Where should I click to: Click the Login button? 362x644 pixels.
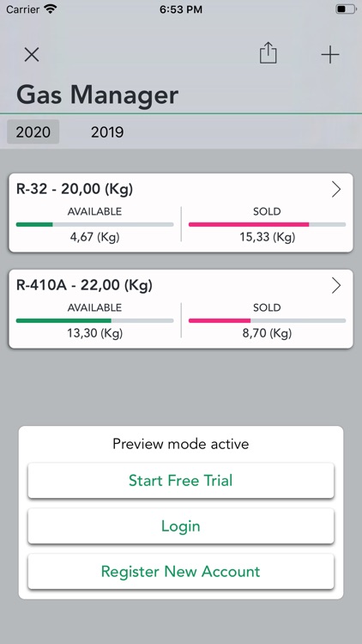point(181,526)
